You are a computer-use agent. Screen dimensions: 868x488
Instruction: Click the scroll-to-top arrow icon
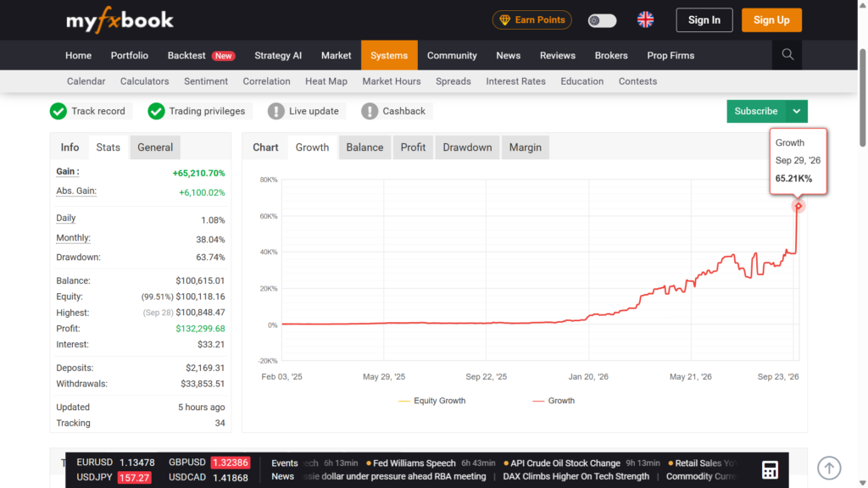click(829, 468)
